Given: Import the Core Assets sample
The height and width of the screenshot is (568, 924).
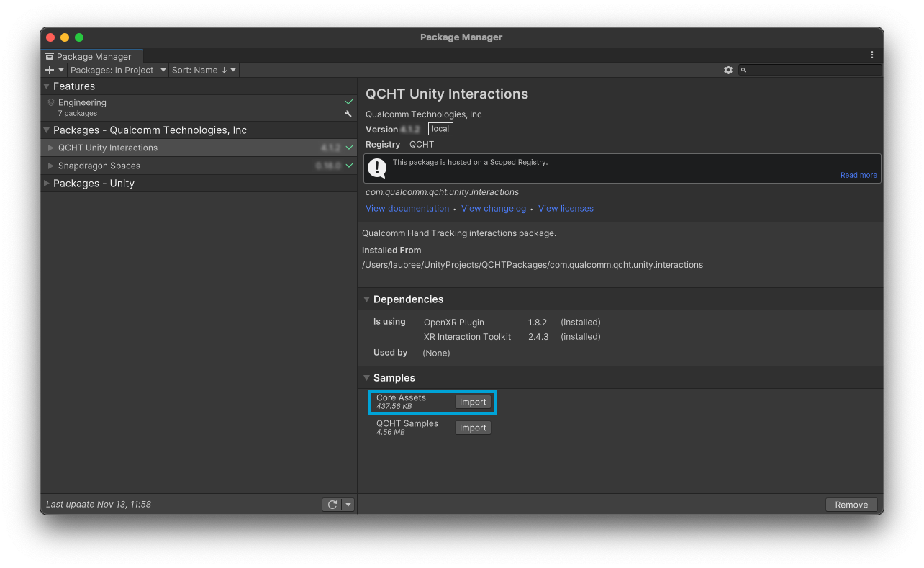Looking at the screenshot, I should click(x=473, y=402).
